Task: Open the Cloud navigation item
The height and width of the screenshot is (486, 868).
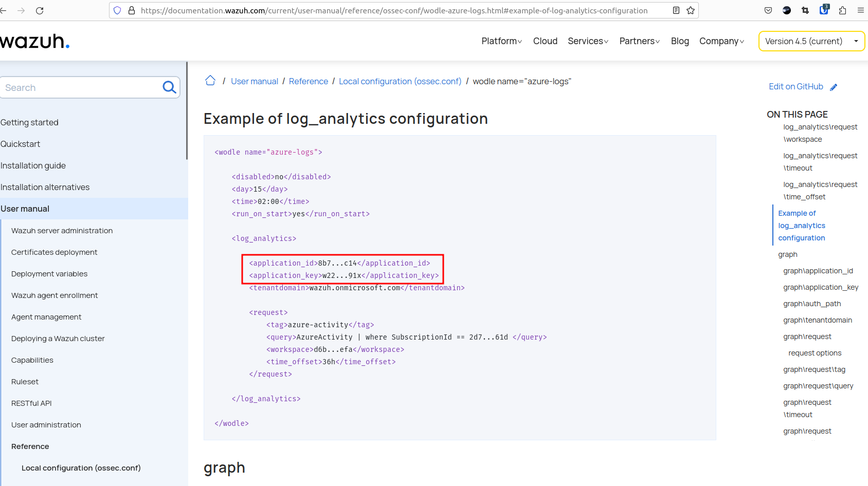Action: pyautogui.click(x=545, y=41)
